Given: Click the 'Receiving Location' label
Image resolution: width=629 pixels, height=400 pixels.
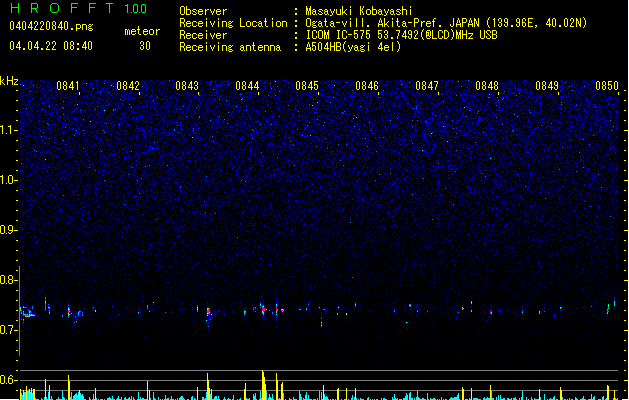Looking at the screenshot, I should coord(233,23).
